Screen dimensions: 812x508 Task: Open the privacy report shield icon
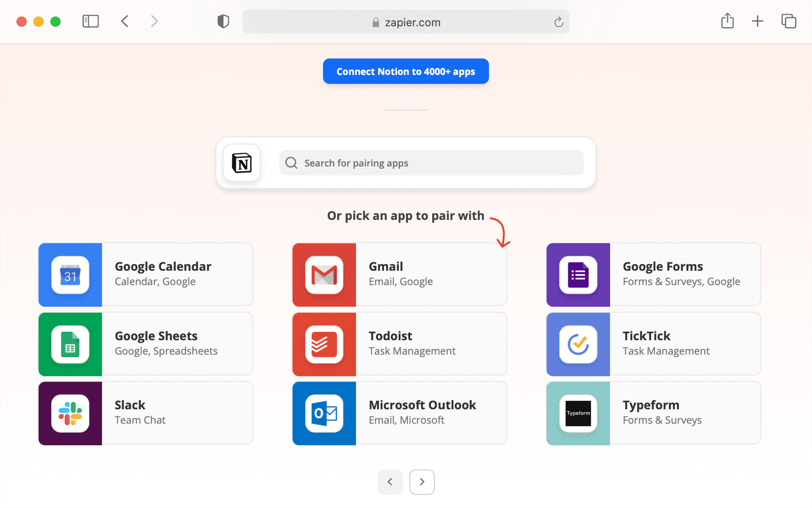pos(223,21)
